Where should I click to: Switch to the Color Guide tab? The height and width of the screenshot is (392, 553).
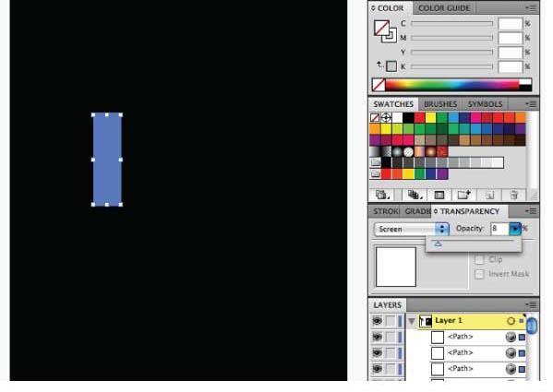click(x=444, y=8)
